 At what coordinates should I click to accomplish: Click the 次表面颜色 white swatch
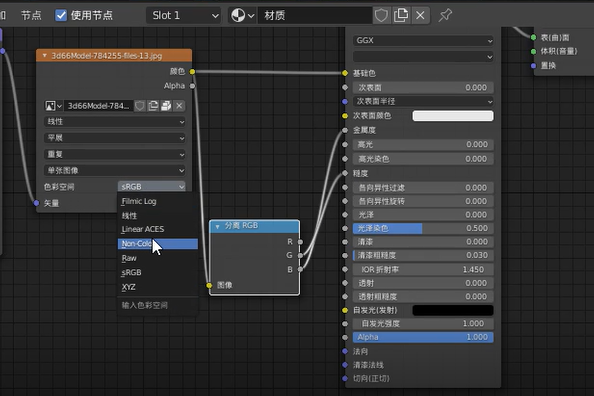coord(453,116)
